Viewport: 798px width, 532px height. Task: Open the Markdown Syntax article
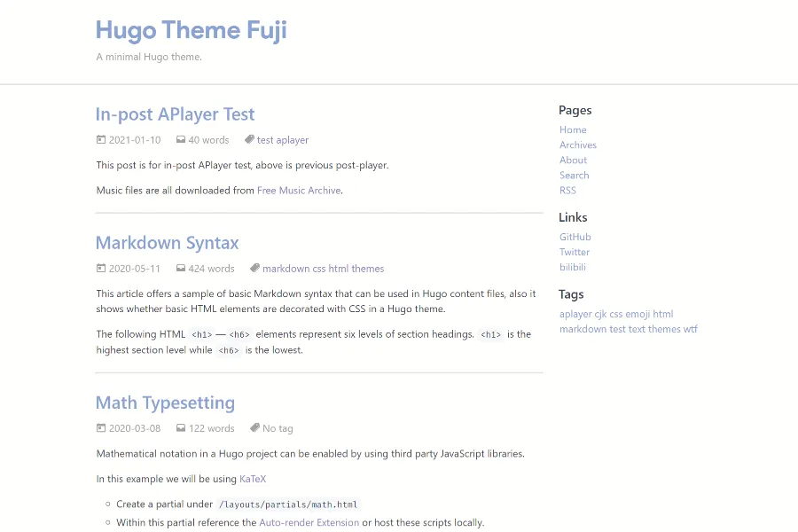pos(167,242)
